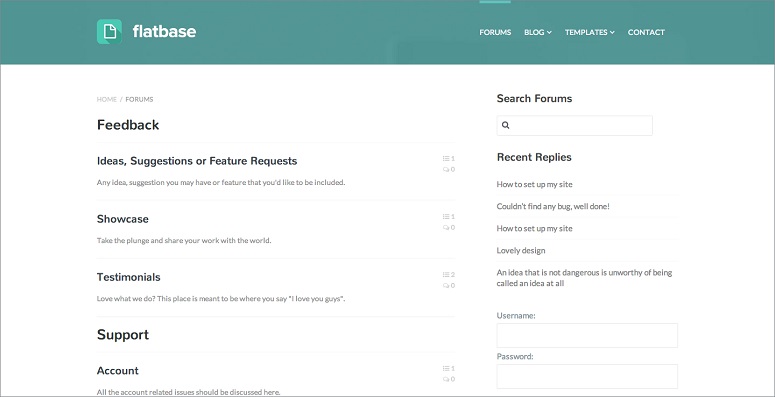
Task: Click the reply count icon for Ideas, Suggestions
Action: [446, 170]
